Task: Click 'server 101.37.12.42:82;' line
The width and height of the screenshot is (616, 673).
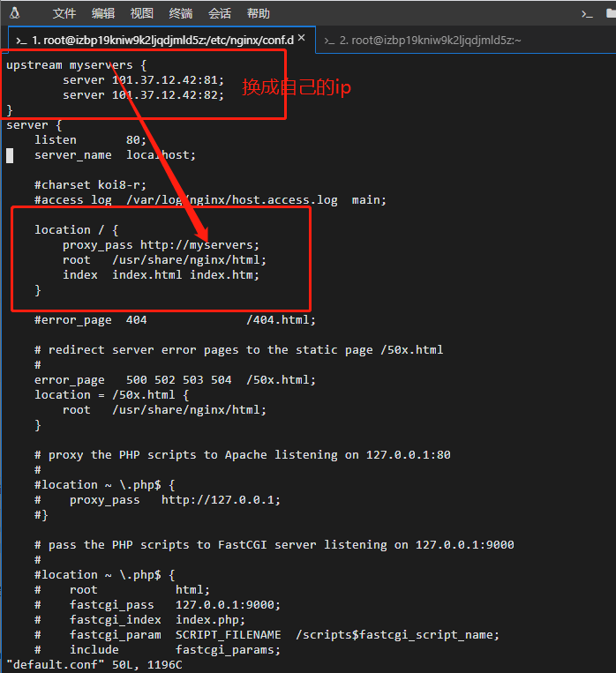Action: pyautogui.click(x=144, y=95)
